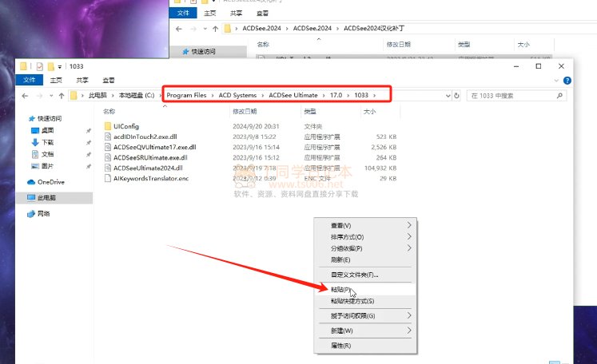This screenshot has width=597, height=364.
Task: Open 文档 in the sidebar
Action: (48, 154)
